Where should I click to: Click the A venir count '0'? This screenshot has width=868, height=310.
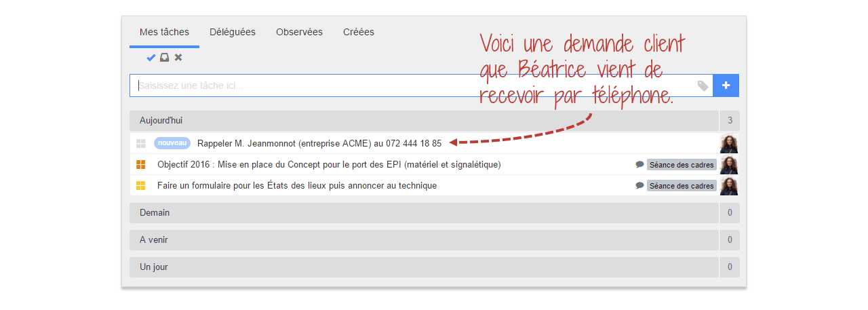[x=730, y=240]
